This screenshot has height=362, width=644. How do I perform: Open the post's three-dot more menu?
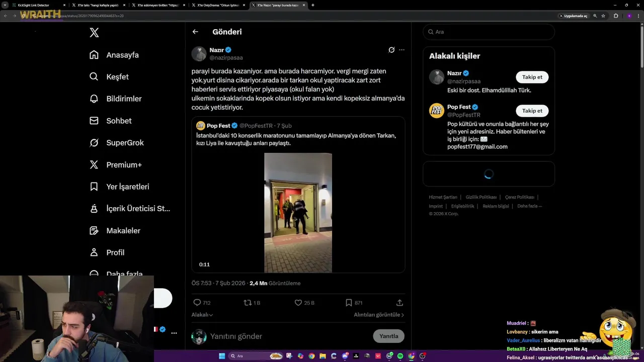coord(401,50)
